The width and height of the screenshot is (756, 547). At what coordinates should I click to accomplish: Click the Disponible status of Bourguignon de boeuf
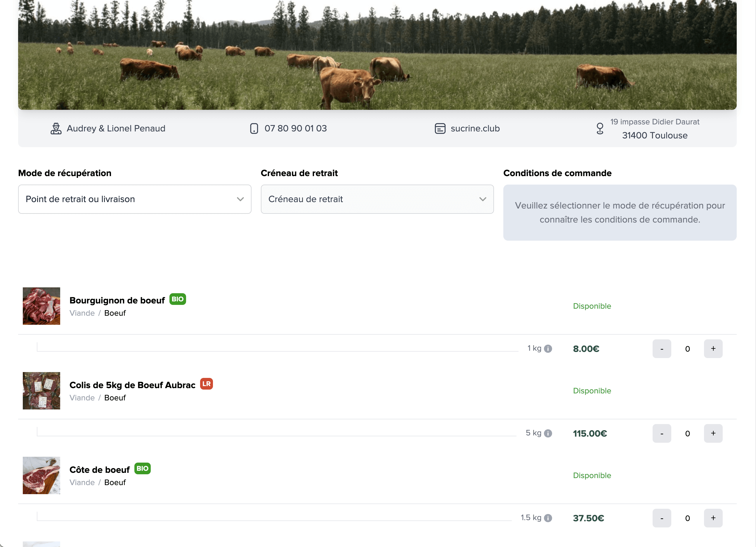(x=592, y=306)
